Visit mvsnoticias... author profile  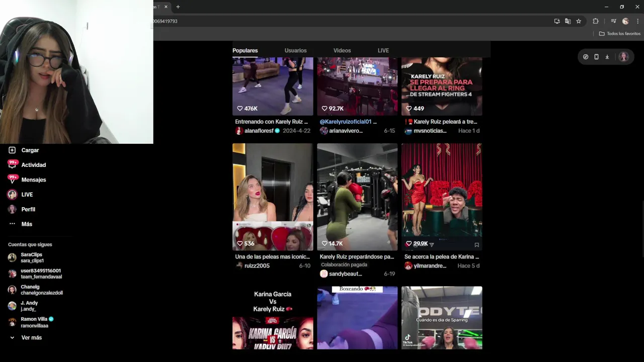coord(426,131)
